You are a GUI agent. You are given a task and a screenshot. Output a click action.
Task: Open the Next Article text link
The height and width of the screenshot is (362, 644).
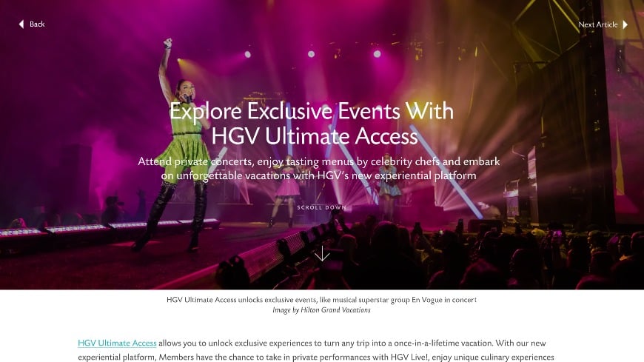[x=598, y=24]
